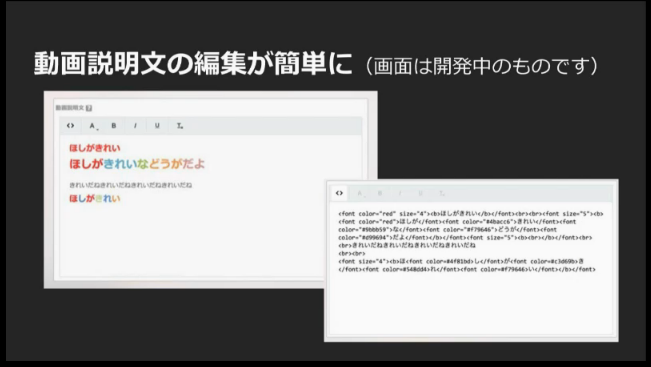Click the last source line containing color=#548dd4

467,269
